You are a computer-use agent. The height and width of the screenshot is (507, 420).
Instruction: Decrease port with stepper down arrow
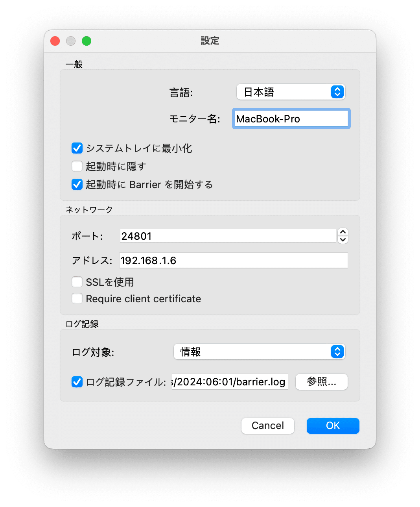pyautogui.click(x=343, y=240)
